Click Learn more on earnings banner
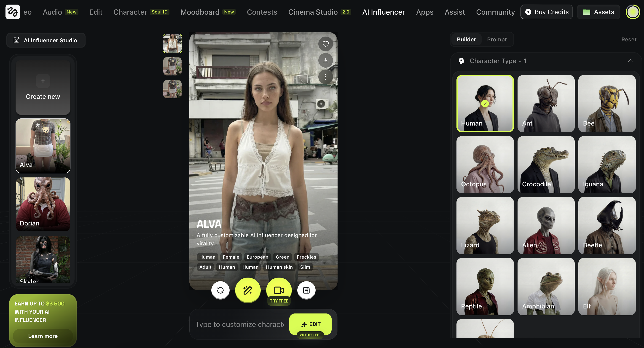 tap(43, 336)
